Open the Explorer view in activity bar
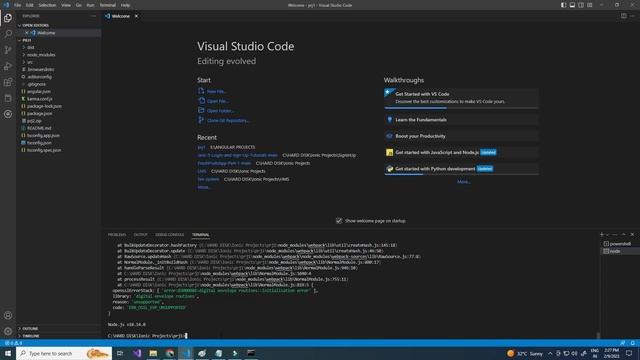640x360 pixels. (x=8, y=18)
